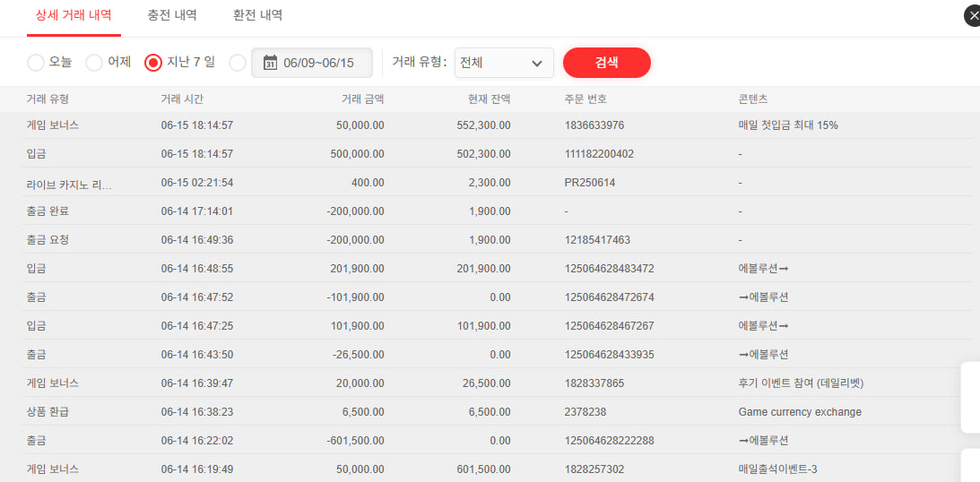Select the 오늘 radio button
This screenshot has width=980, height=482.
tap(36, 63)
